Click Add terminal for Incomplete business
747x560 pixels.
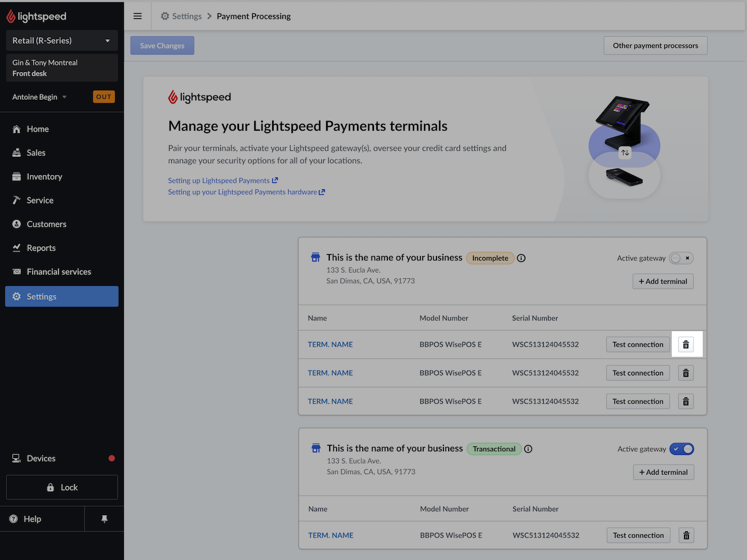(663, 282)
